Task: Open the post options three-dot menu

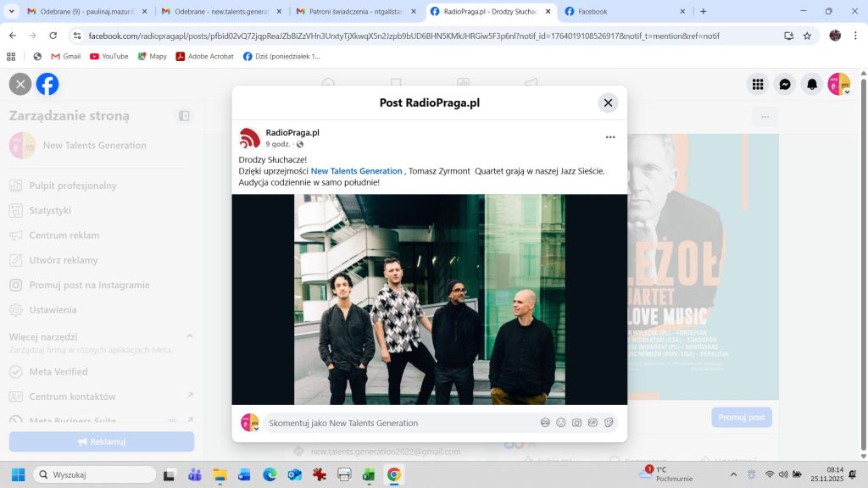Action: (x=610, y=137)
